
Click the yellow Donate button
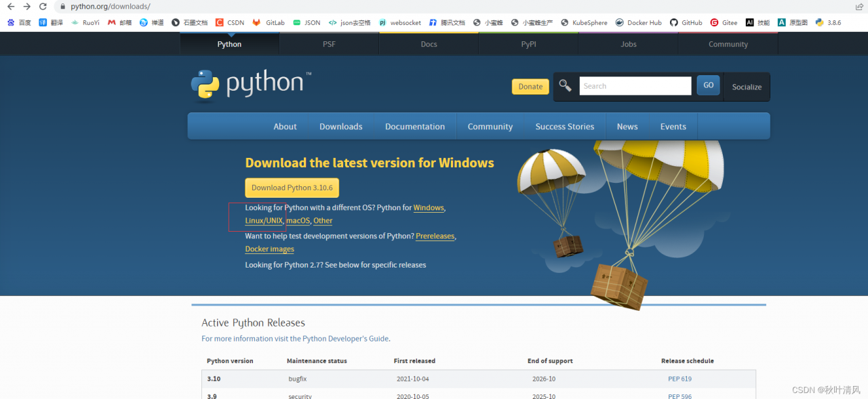click(x=530, y=87)
